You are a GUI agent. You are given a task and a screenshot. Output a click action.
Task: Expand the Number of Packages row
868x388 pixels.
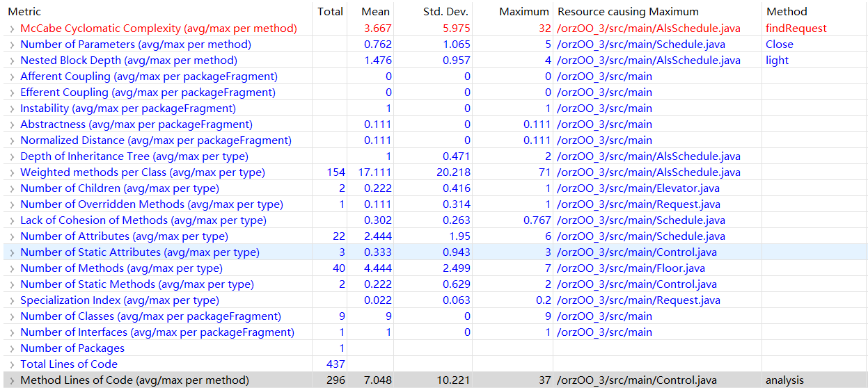(12, 348)
